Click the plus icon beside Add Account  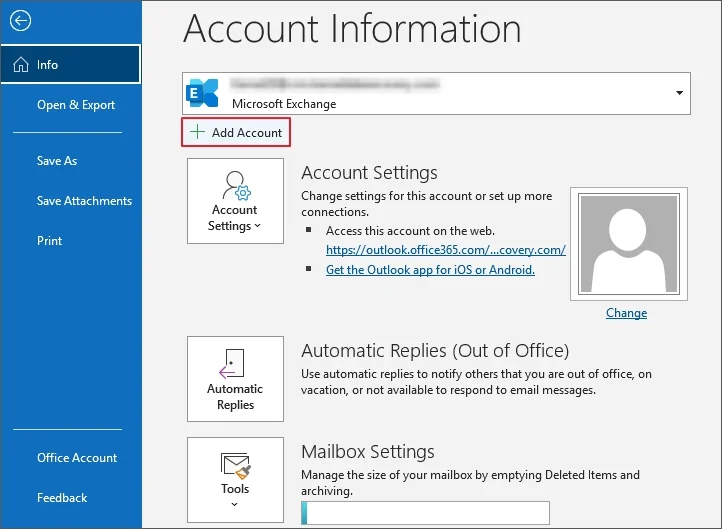pyautogui.click(x=197, y=132)
